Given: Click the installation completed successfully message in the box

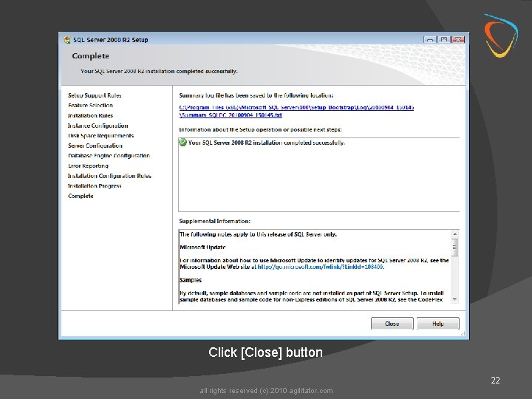Looking at the screenshot, I should (x=267, y=143).
